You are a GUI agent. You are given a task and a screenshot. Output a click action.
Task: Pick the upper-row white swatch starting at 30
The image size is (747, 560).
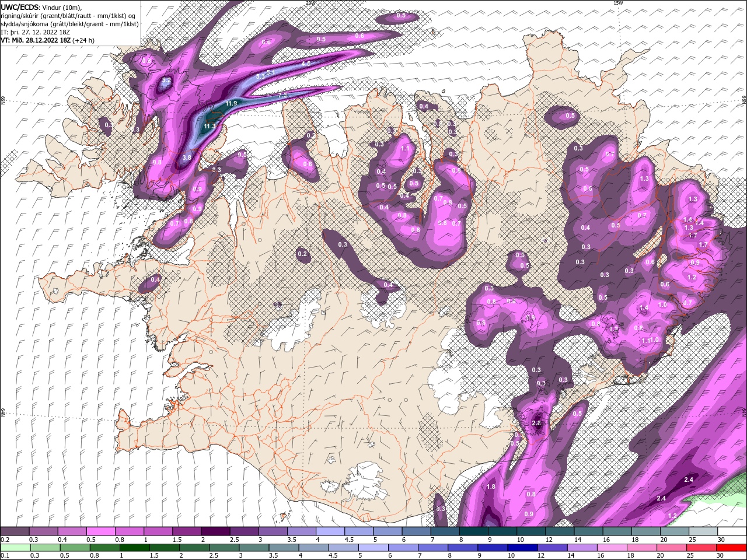pyautogui.click(x=732, y=531)
